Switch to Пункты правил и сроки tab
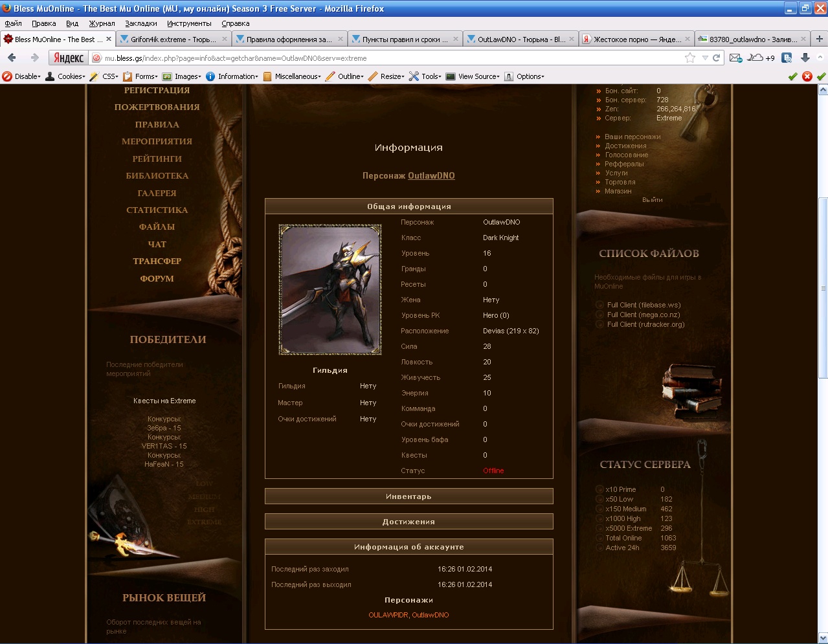 [x=405, y=39]
